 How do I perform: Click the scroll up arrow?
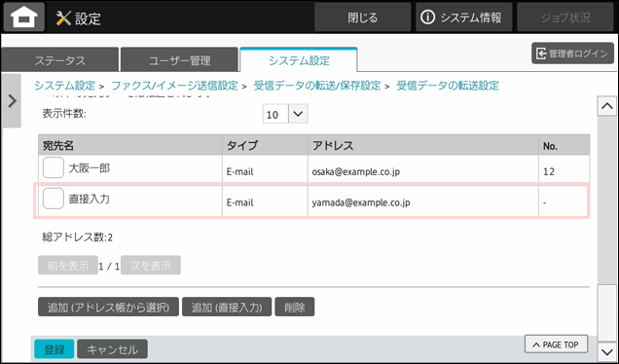(x=606, y=106)
